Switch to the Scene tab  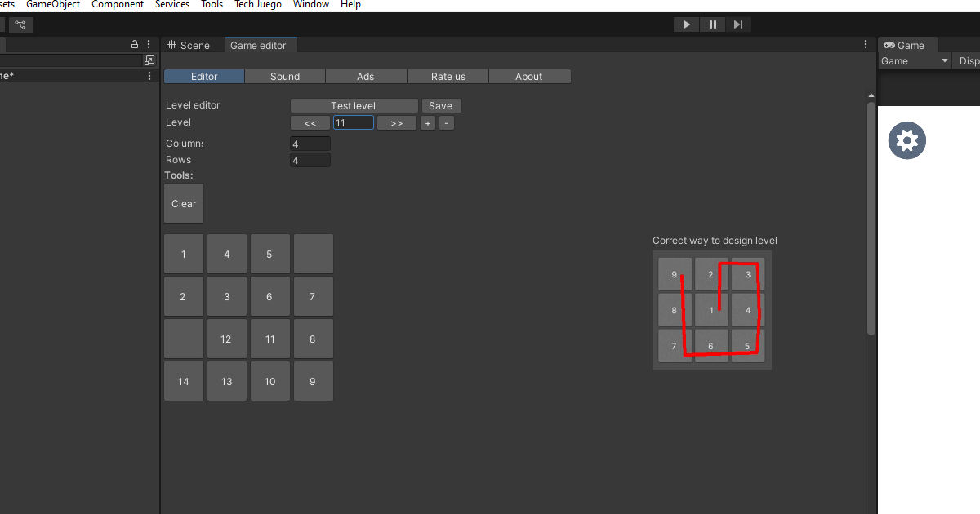coord(189,46)
